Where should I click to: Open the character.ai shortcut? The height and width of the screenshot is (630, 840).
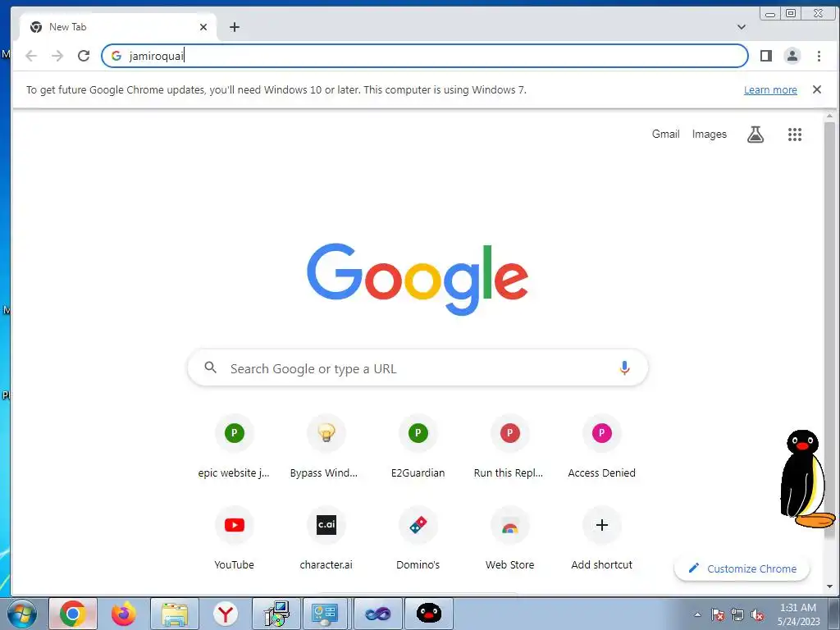326,538
